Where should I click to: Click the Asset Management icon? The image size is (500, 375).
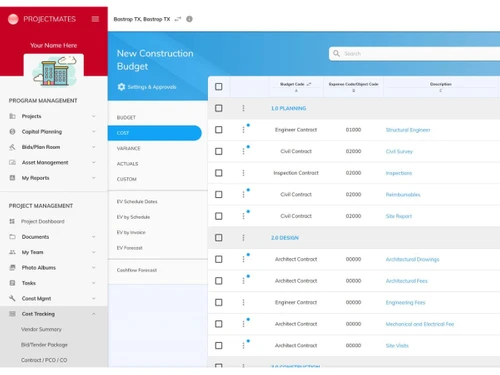click(x=12, y=162)
